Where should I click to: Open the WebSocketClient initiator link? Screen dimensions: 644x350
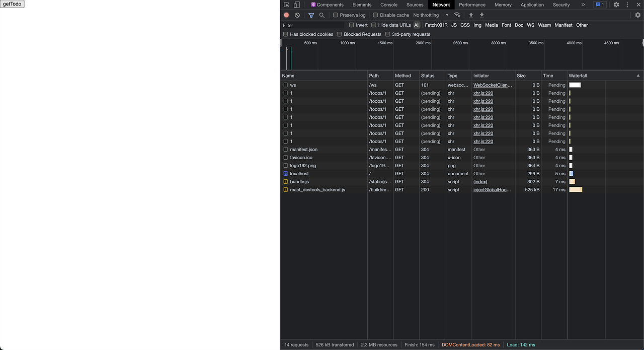493,85
